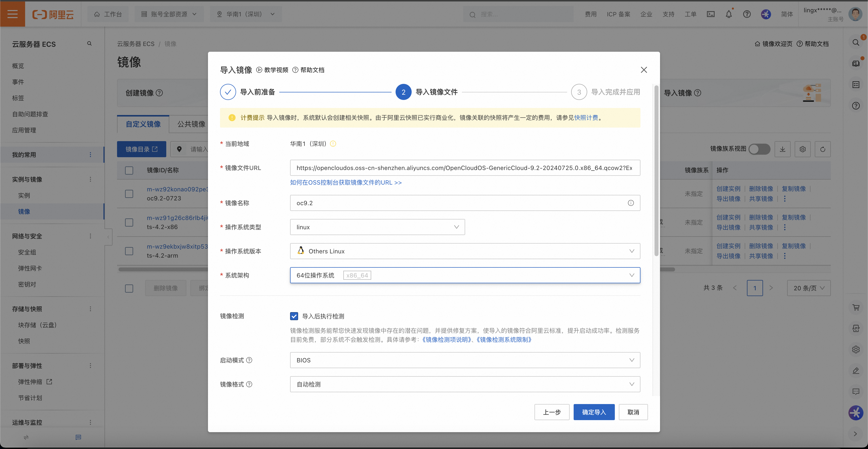The image size is (868, 449).
Task: Open the table column settings gear
Action: pos(803,149)
